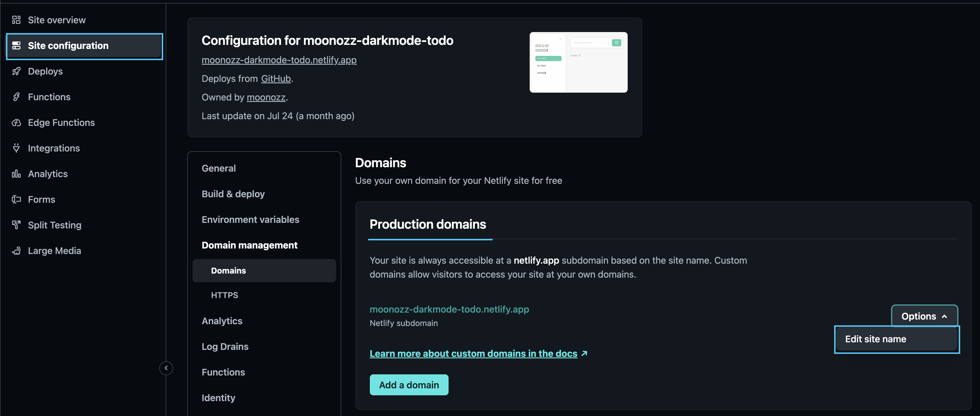Click the Large Media icon
Viewport: 980px width, 416px height.
click(16, 250)
